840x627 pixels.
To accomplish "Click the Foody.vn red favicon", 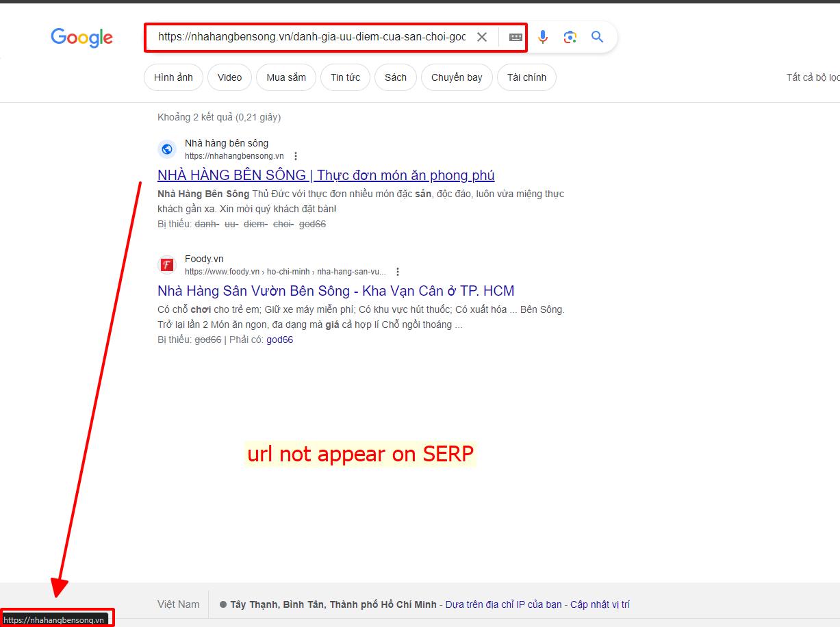I will [x=167, y=265].
